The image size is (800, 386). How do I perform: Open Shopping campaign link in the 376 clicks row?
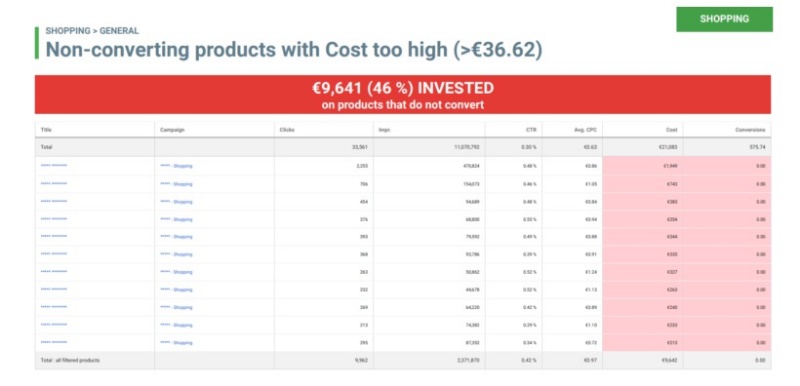tap(177, 219)
